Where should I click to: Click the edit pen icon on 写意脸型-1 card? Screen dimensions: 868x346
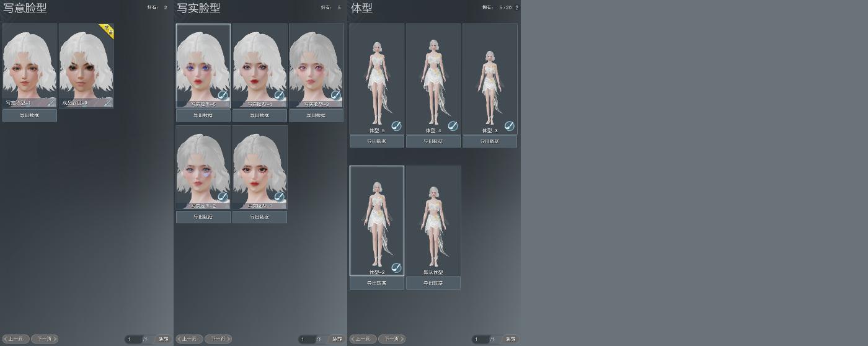(x=51, y=102)
